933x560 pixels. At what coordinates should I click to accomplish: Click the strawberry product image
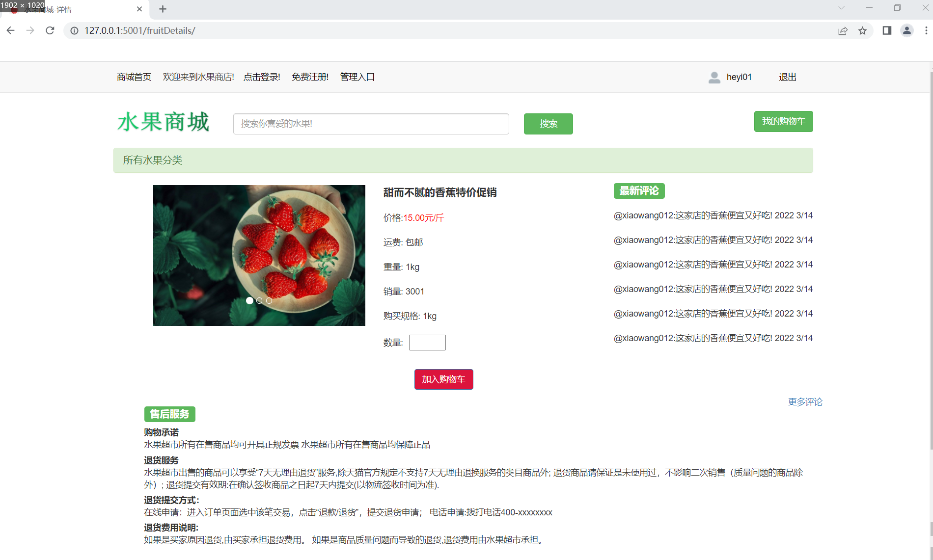pos(259,255)
